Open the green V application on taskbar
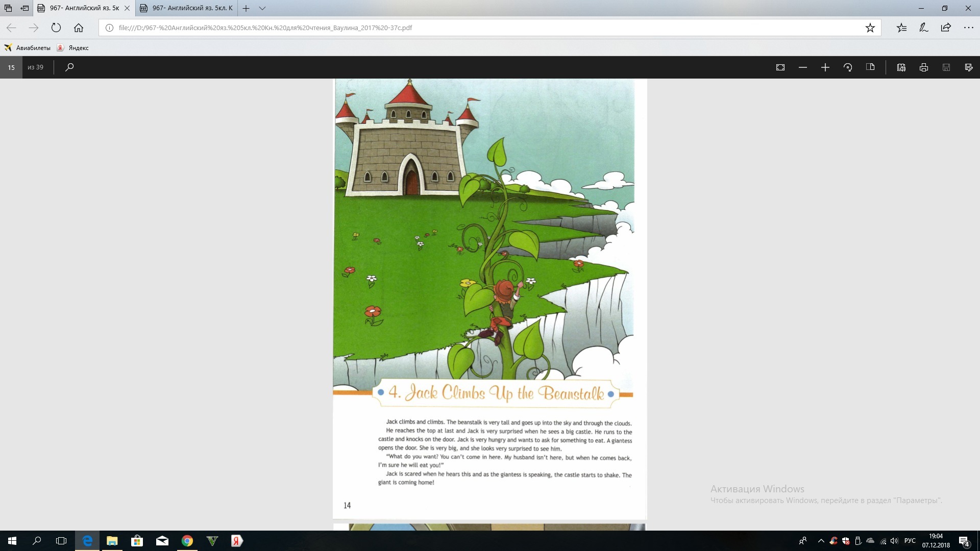The image size is (980, 551). (x=212, y=541)
